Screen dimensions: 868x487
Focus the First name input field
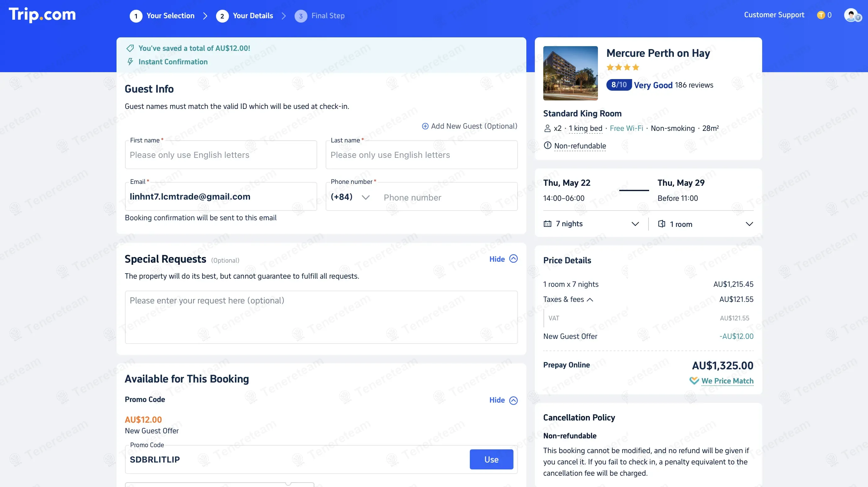(221, 155)
